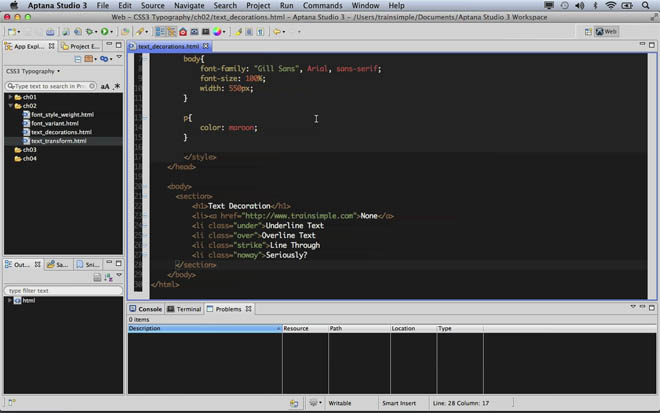
Task: Select font_variant.html file
Action: click(x=55, y=123)
